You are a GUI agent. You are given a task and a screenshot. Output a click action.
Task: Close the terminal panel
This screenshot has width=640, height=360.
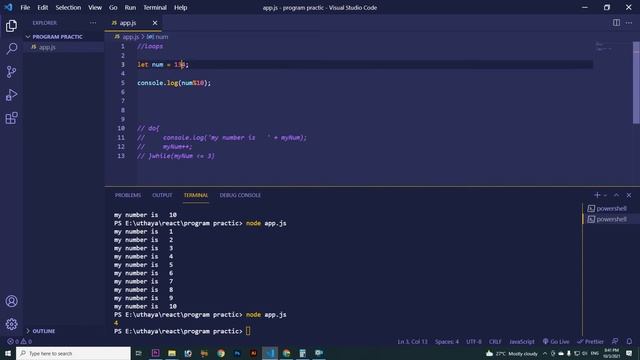coord(629,195)
